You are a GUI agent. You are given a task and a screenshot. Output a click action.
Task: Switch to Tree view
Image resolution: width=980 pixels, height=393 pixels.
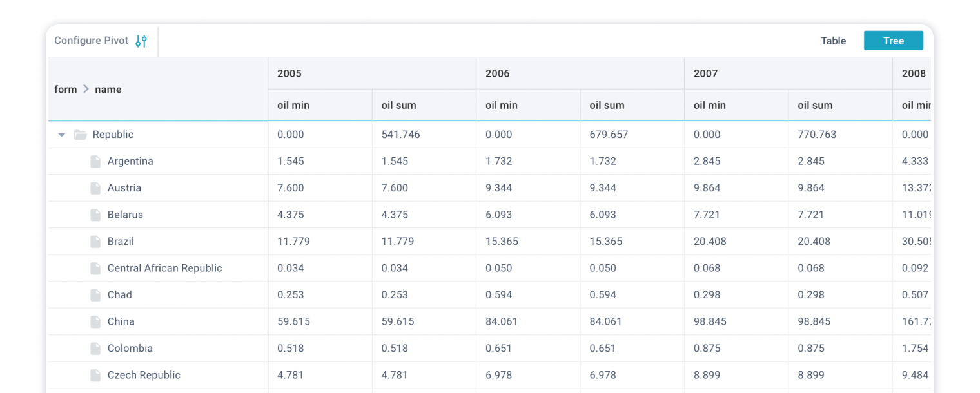tap(894, 41)
